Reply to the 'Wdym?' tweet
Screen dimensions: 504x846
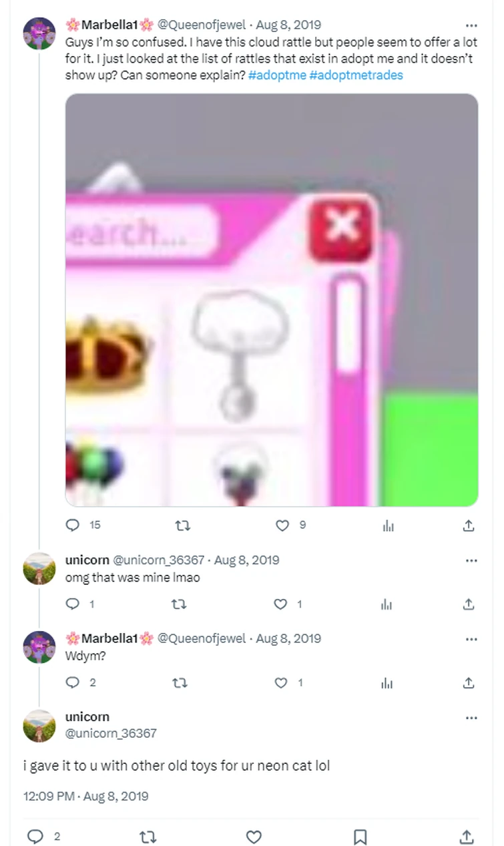tap(73, 682)
